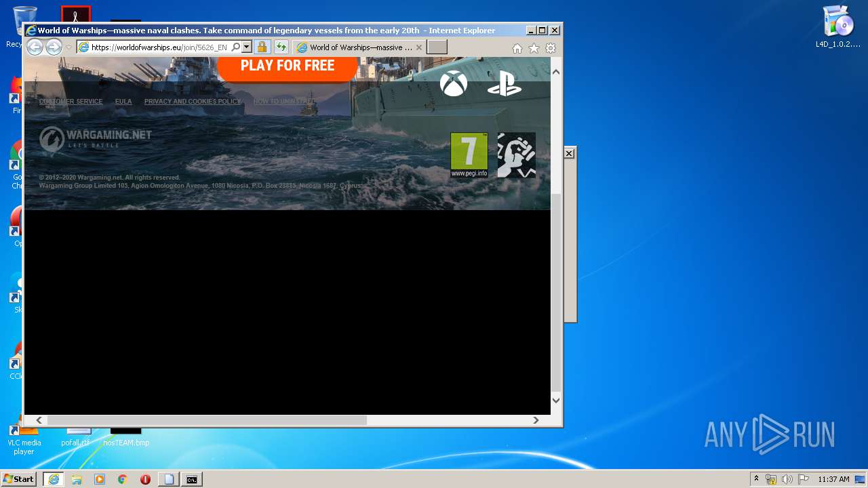Screen dimensions: 868x488
Task: Click the blank document taskbar button
Action: click(x=169, y=479)
